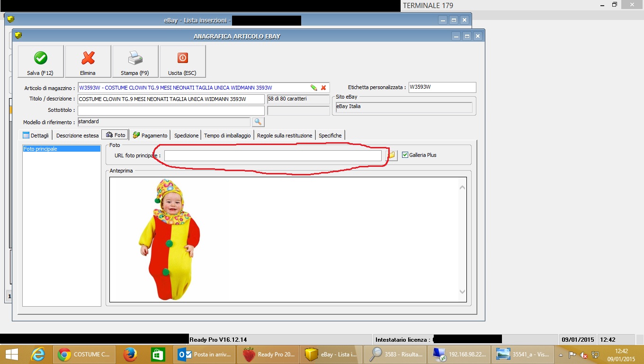Open model search with the magnifier icon
The image size is (644, 364).
click(258, 122)
